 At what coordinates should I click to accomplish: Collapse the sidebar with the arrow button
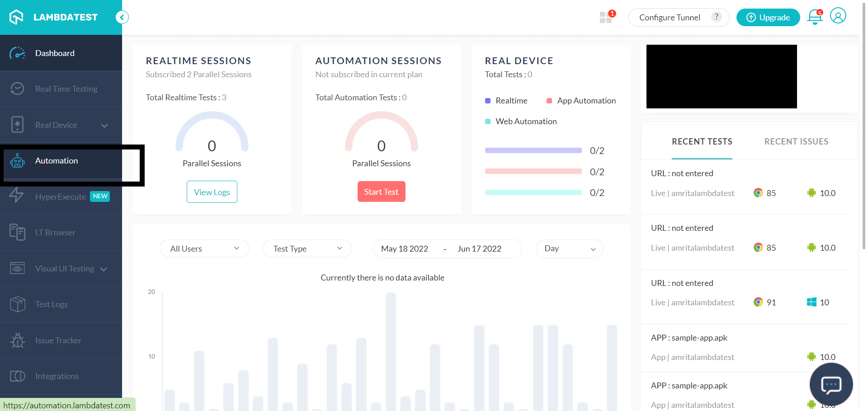coord(122,17)
